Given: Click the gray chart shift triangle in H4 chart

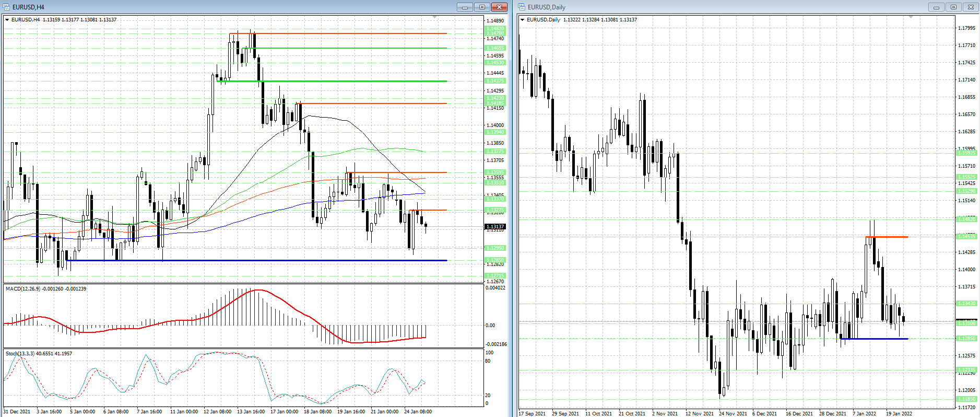Looking at the screenshot, I should [435, 17].
